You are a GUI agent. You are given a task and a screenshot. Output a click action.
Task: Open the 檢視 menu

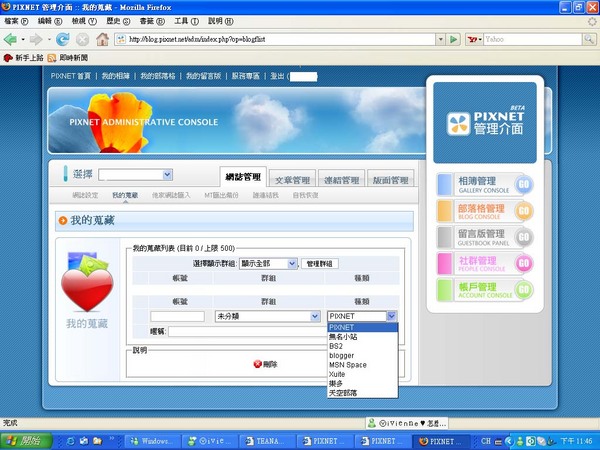[x=84, y=21]
